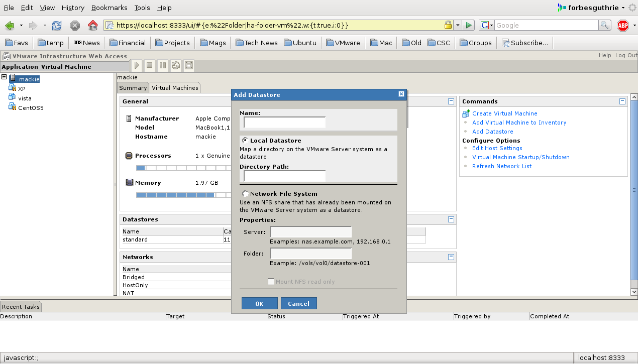Select the Network File System radio button

(x=245, y=193)
